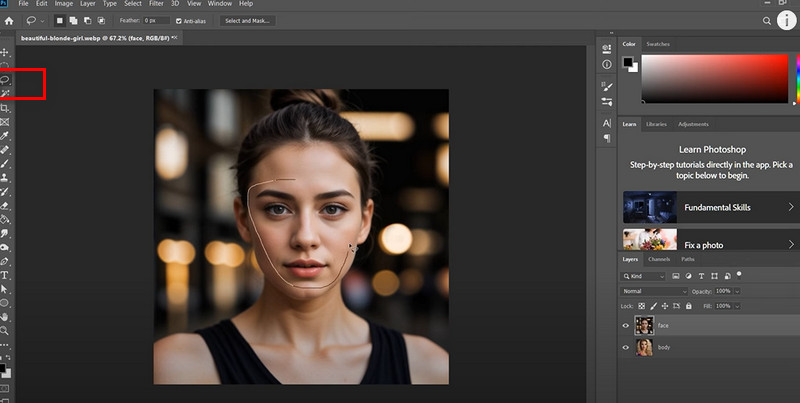Viewport: 800px width, 403px height.
Task: Open the Kind filter dropdown
Action: 643,276
